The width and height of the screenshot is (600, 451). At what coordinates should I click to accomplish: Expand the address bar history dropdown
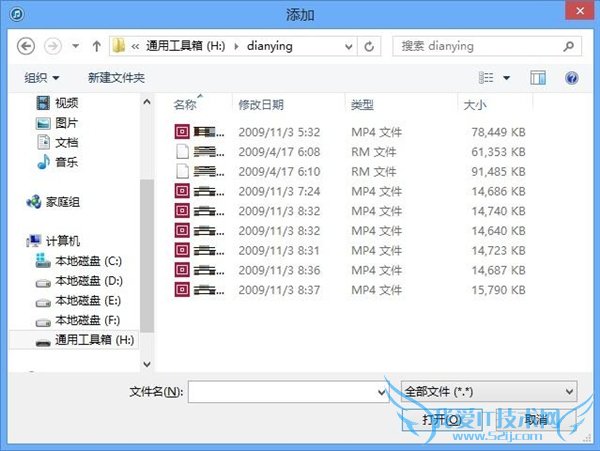coord(349,47)
